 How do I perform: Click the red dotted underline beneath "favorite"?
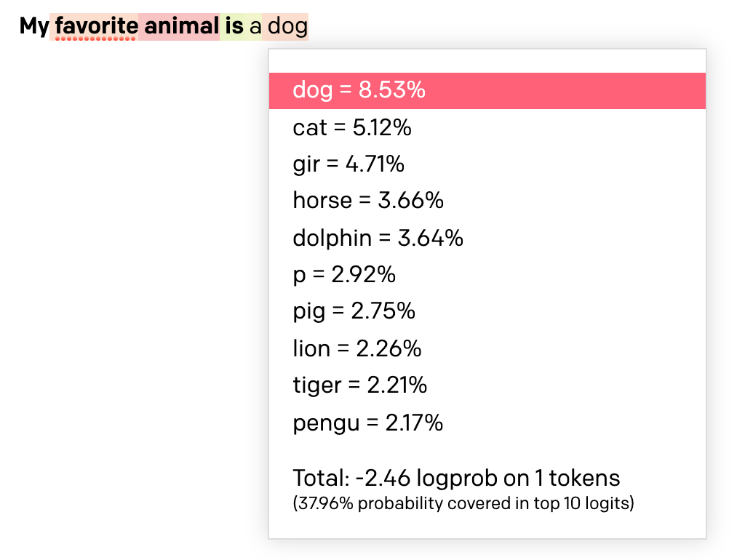pyautogui.click(x=95, y=39)
